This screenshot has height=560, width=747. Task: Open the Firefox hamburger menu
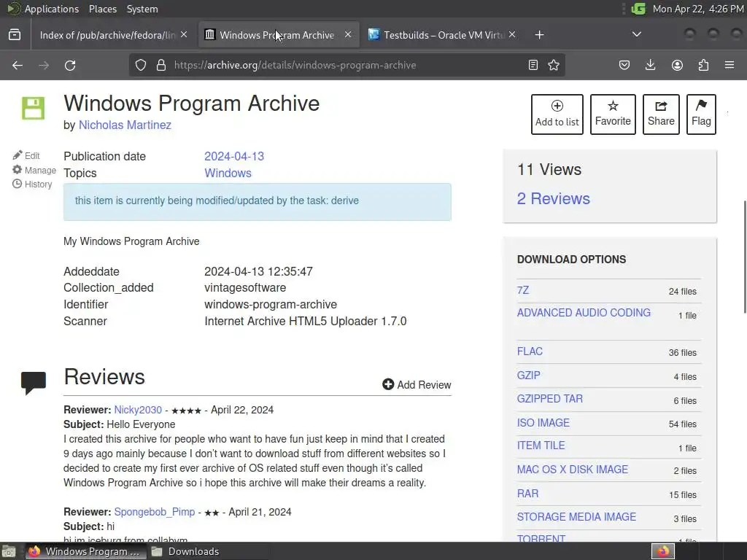[x=729, y=65]
